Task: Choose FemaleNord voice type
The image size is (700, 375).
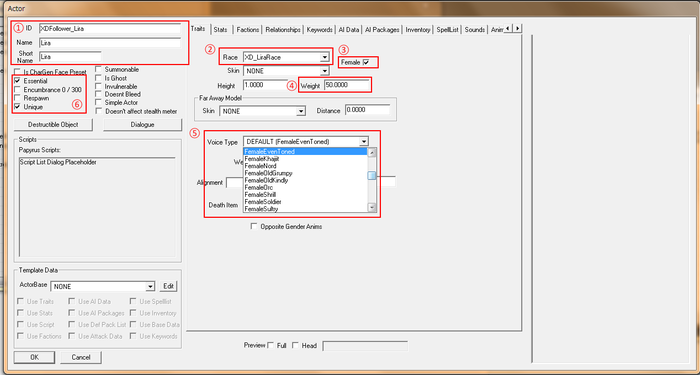Action: pyautogui.click(x=305, y=166)
